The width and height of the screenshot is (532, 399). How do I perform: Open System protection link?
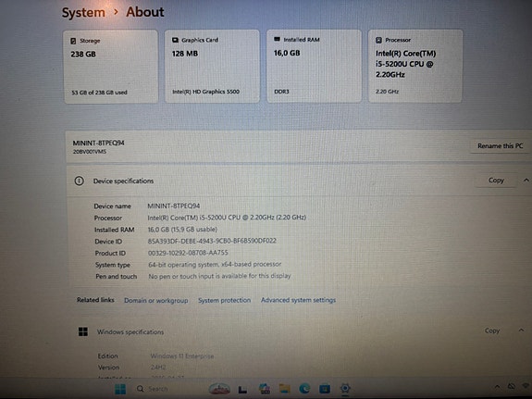point(224,300)
